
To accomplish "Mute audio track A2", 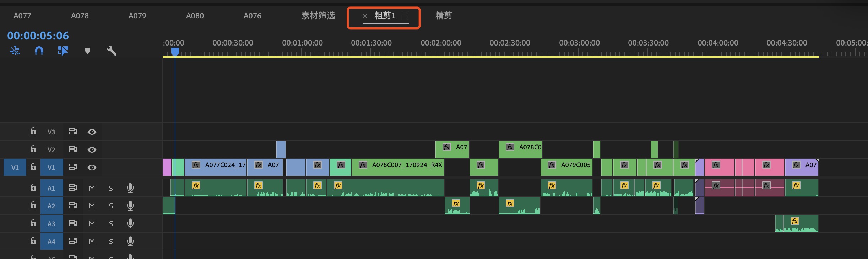I will click(92, 206).
